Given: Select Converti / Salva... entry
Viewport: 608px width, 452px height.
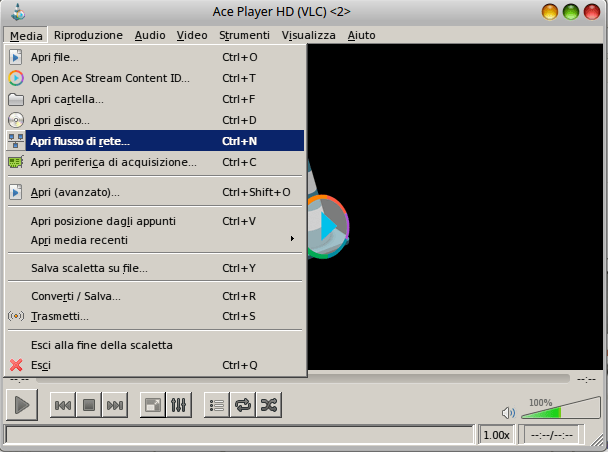Looking at the screenshot, I should pyautogui.click(x=155, y=296).
